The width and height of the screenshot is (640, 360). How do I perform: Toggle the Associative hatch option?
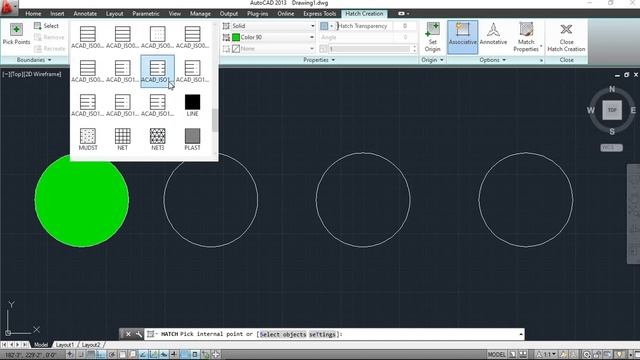point(462,37)
